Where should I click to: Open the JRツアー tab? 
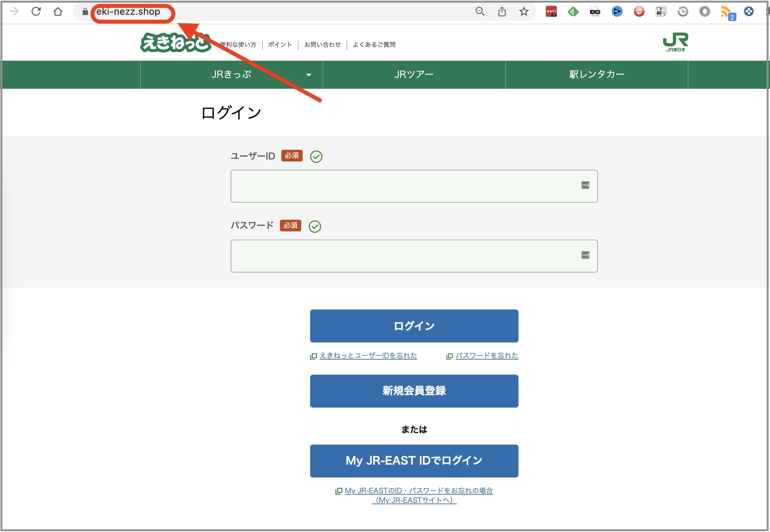414,74
